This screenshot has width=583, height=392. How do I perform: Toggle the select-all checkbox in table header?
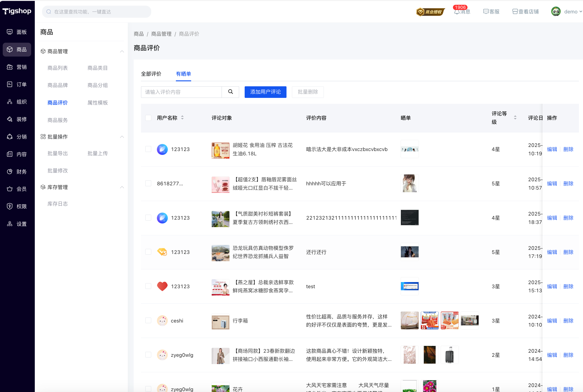click(148, 118)
